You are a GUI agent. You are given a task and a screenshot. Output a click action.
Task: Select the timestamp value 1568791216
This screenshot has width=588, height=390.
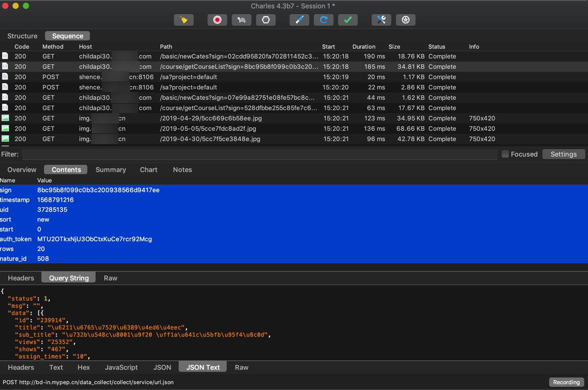point(55,200)
